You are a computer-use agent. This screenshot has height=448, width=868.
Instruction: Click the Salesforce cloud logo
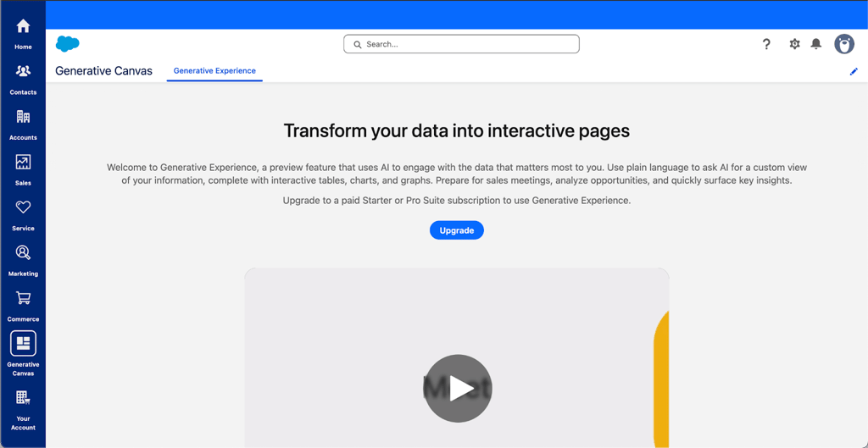pyautogui.click(x=68, y=44)
